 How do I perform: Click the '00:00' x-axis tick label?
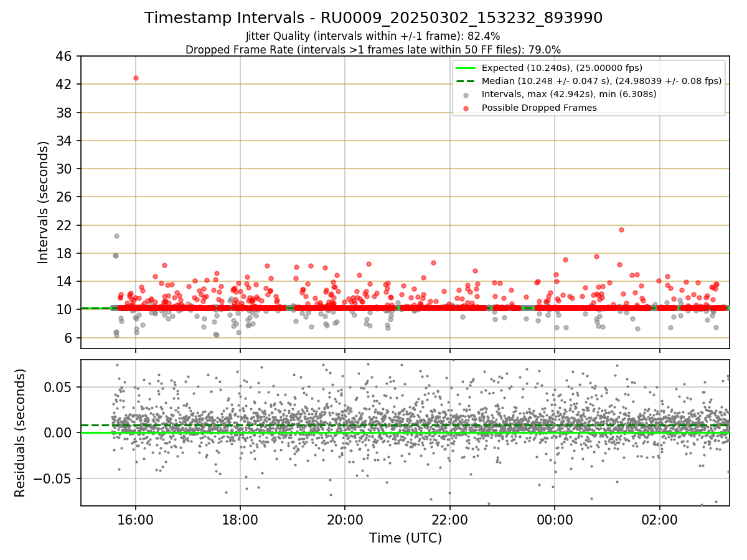(555, 520)
